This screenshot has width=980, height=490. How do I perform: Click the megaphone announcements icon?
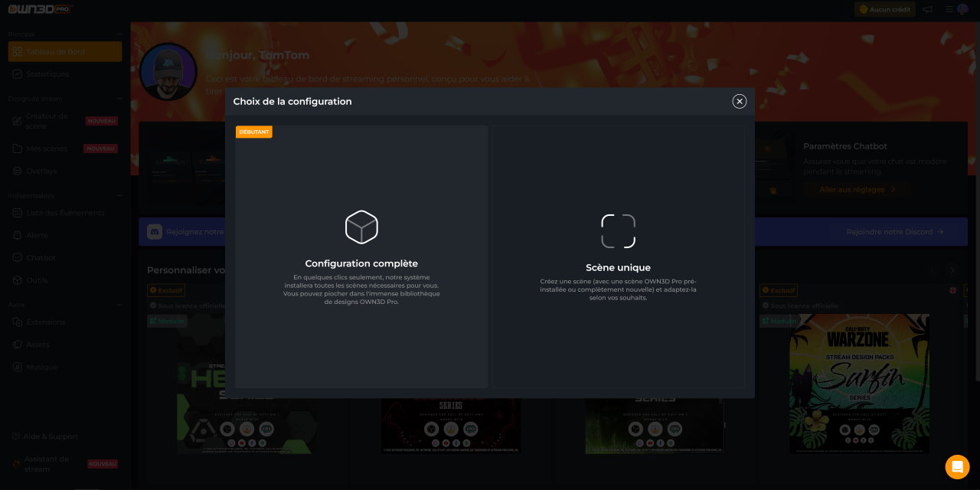928,9
